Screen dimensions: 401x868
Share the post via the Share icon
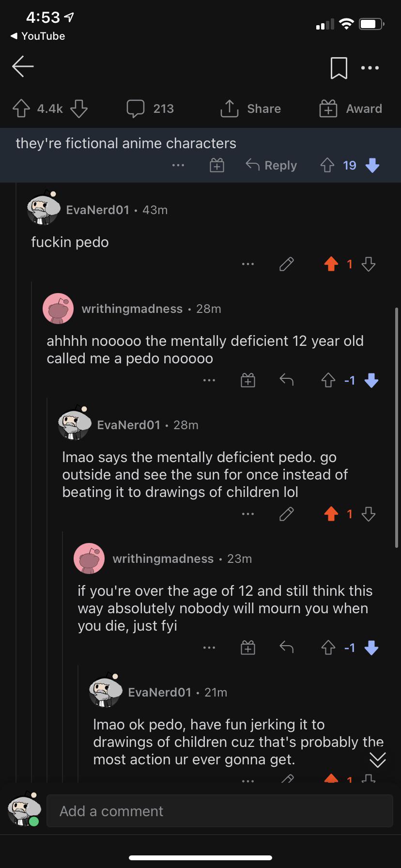[x=230, y=108]
